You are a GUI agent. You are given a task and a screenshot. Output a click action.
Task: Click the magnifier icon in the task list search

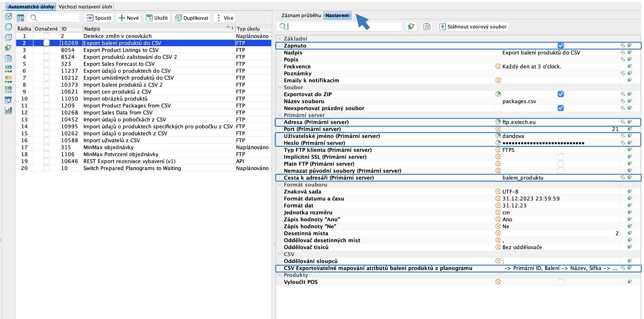[x=34, y=18]
